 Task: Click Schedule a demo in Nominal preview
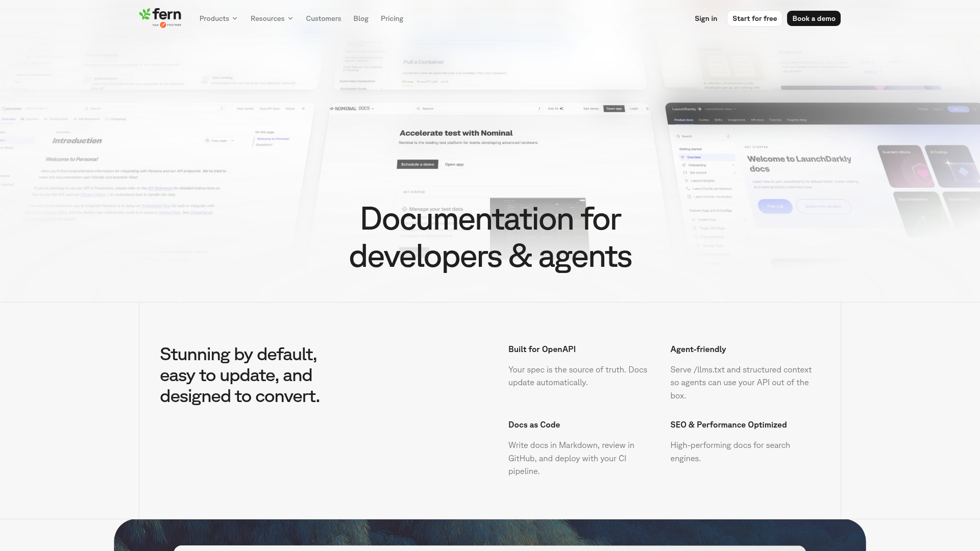point(418,164)
